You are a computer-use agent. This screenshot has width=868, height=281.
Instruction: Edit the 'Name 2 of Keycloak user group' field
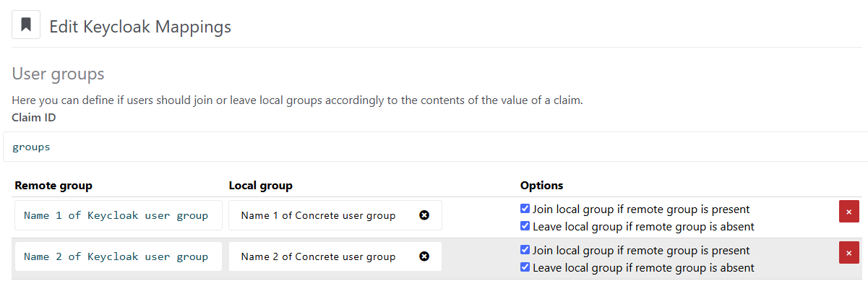point(118,256)
